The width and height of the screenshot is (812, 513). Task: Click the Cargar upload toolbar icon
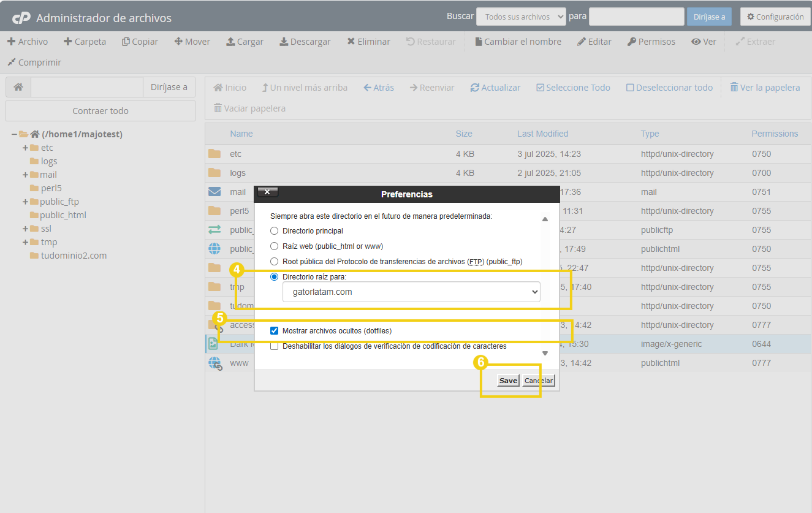230,42
